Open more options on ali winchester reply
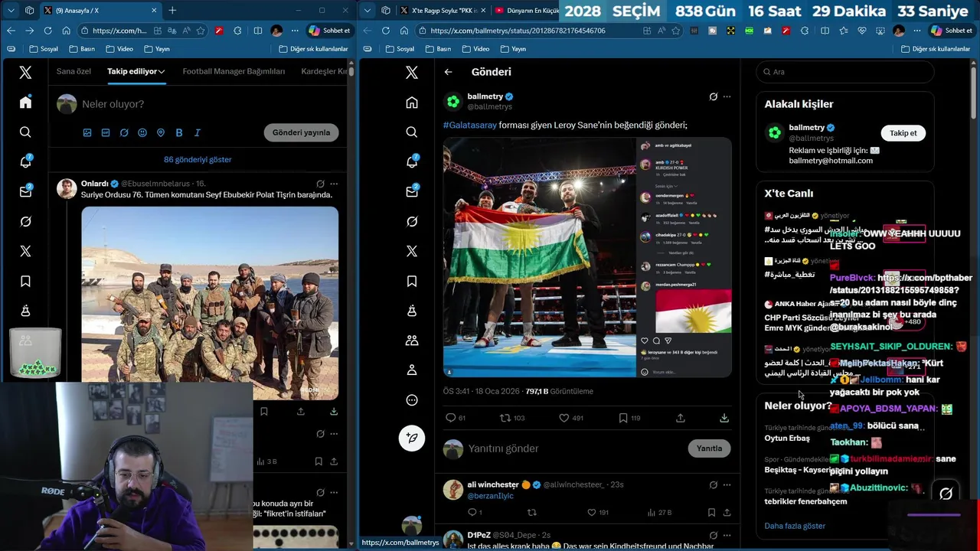The width and height of the screenshot is (980, 551). point(727,484)
